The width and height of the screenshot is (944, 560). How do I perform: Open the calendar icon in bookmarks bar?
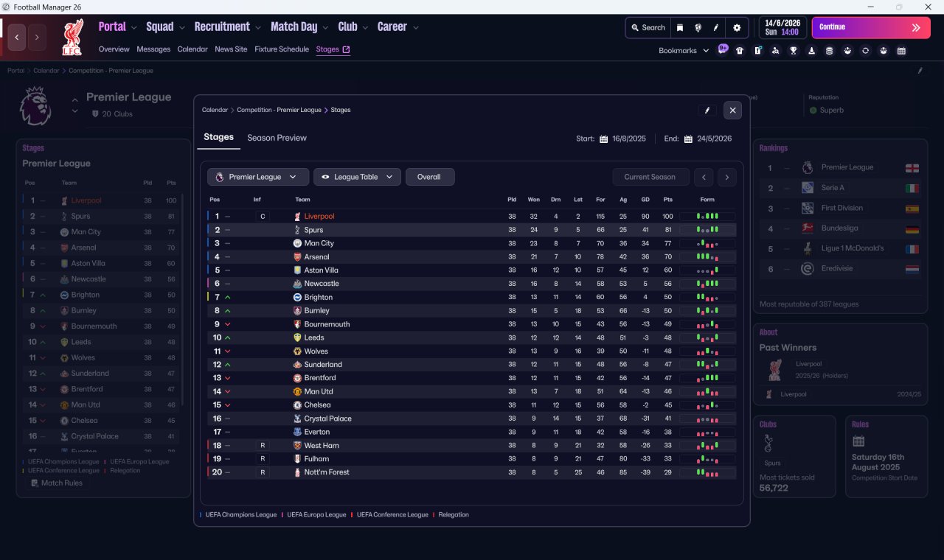[901, 51]
